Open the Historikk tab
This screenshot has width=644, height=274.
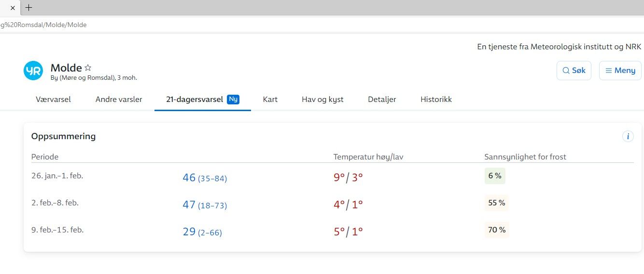click(436, 100)
